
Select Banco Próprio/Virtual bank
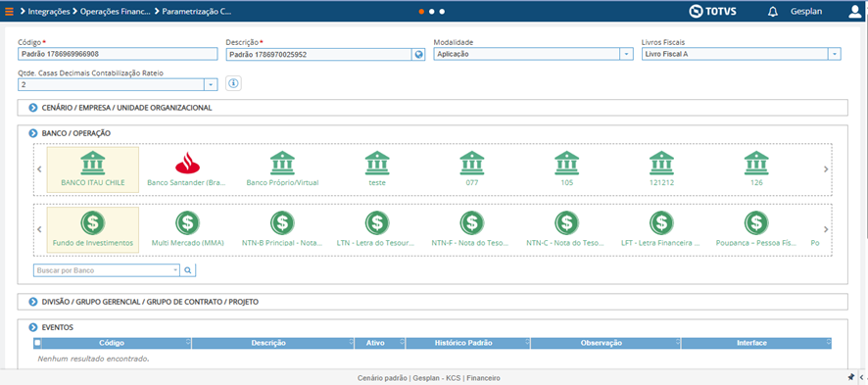[282, 169]
